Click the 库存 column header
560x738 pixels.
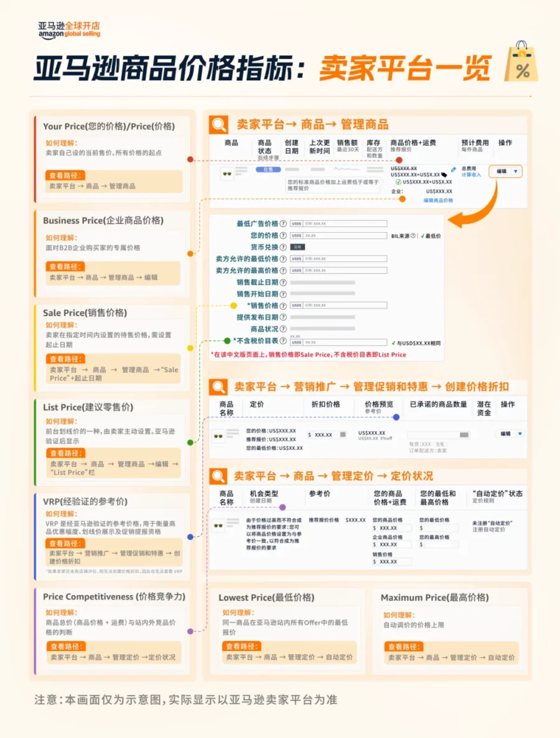pos(373,142)
